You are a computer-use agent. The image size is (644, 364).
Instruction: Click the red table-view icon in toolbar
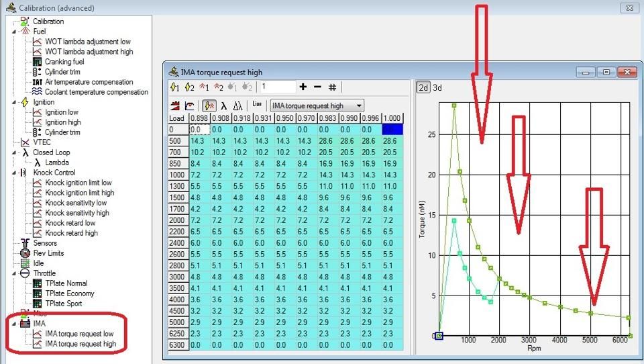[176, 106]
